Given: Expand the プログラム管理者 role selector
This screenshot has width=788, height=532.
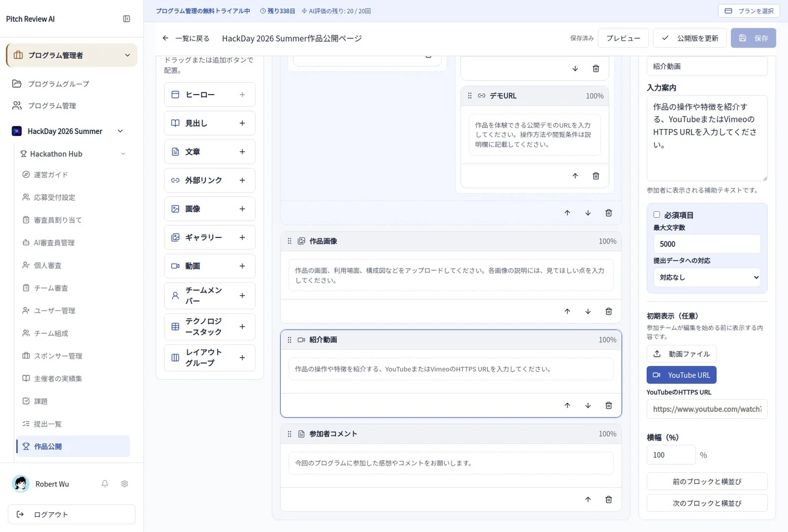Looking at the screenshot, I should click(x=72, y=55).
